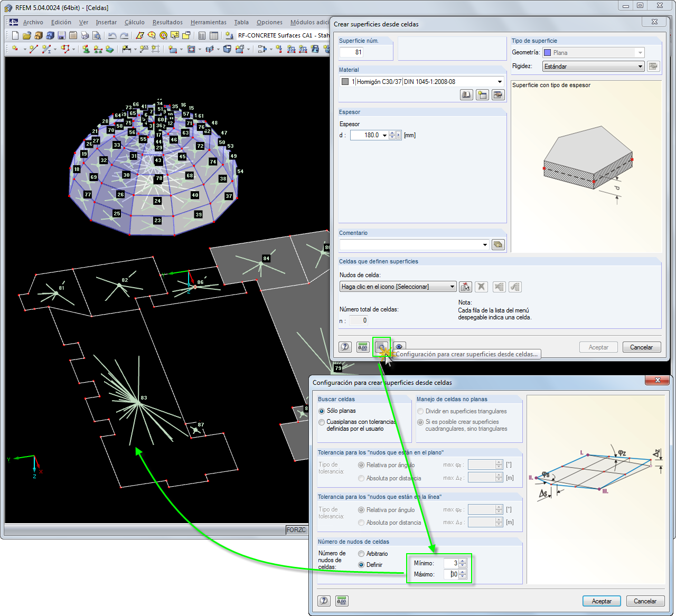Open the material library in the Material section
The height and width of the screenshot is (616, 676).
pyautogui.click(x=466, y=94)
